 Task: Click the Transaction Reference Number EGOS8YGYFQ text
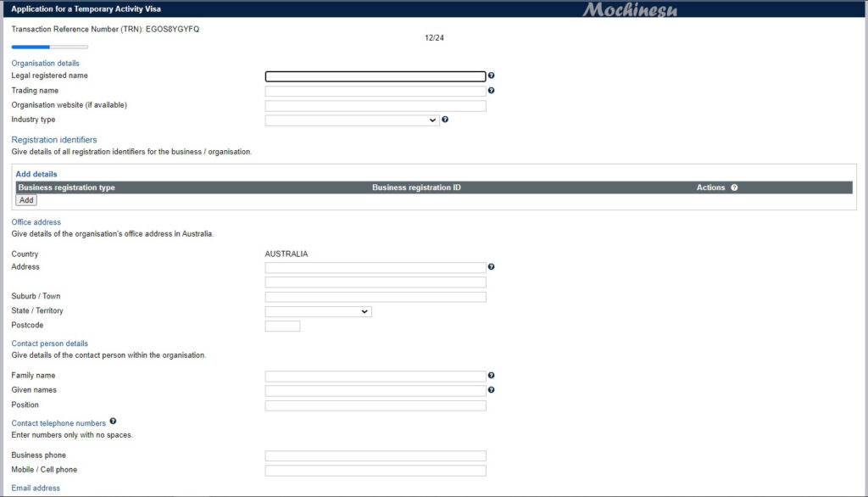105,30
